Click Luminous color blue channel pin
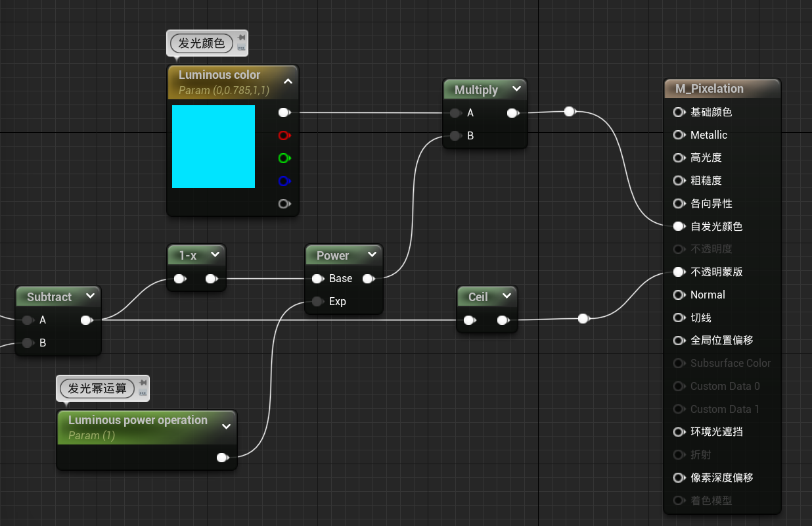This screenshot has width=812, height=526. tap(284, 181)
